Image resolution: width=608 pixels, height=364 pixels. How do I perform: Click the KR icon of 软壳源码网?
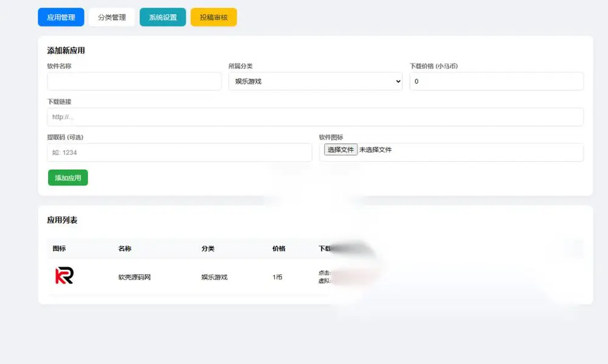pyautogui.click(x=64, y=276)
